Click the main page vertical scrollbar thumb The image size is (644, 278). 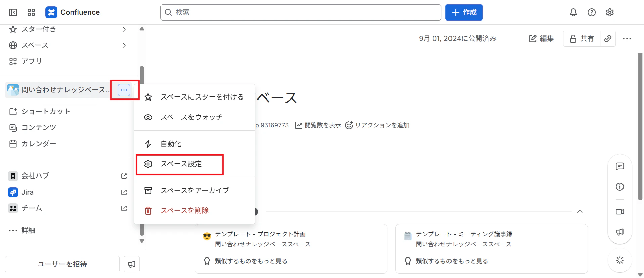[640, 126]
